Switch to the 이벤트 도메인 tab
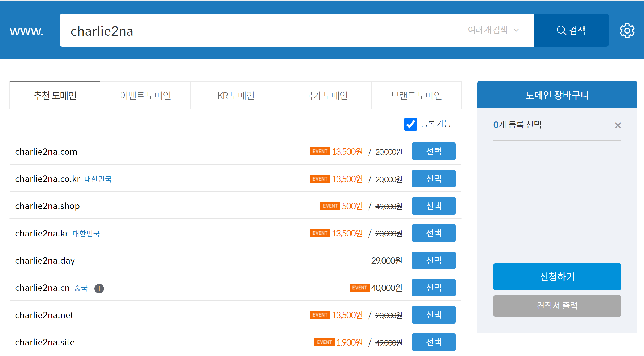The width and height of the screenshot is (644, 356). (x=145, y=95)
